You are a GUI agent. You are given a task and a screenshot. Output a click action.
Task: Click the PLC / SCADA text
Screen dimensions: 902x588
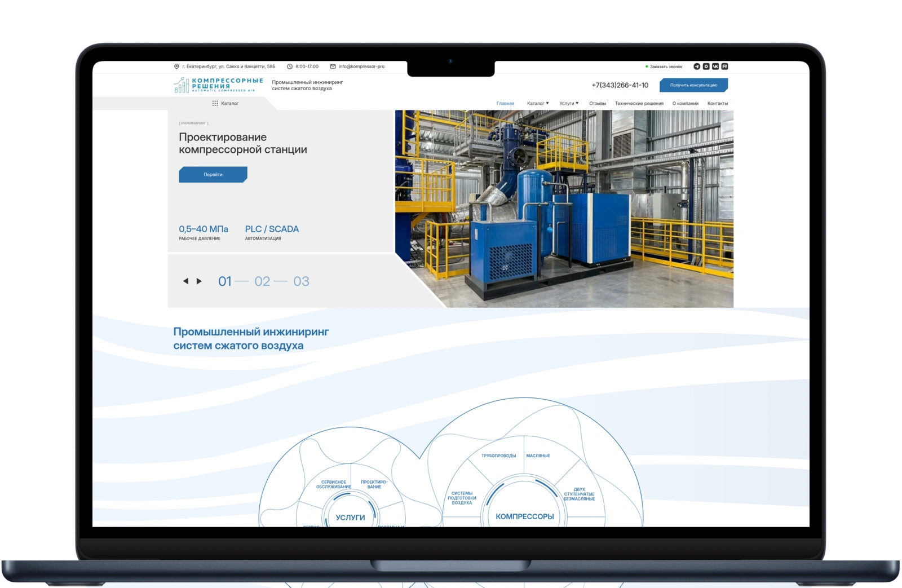click(272, 229)
